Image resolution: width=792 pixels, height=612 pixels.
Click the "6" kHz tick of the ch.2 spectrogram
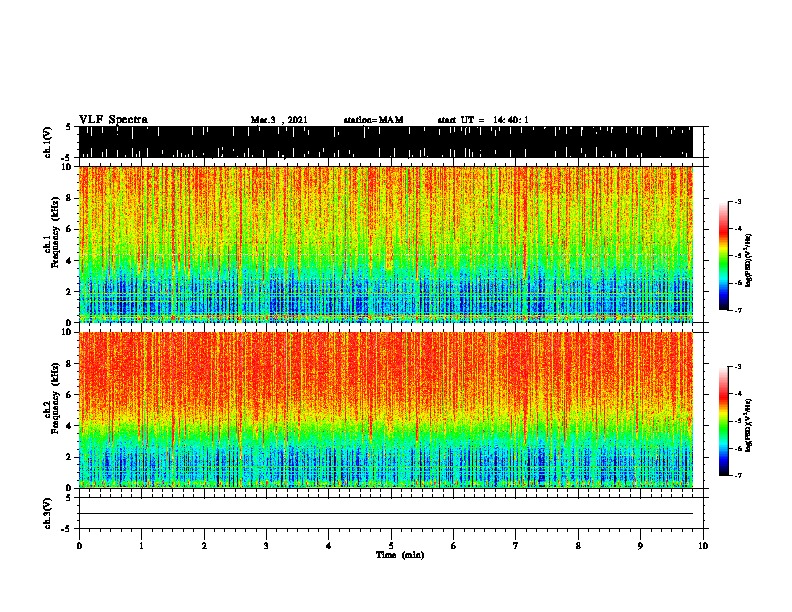69,394
